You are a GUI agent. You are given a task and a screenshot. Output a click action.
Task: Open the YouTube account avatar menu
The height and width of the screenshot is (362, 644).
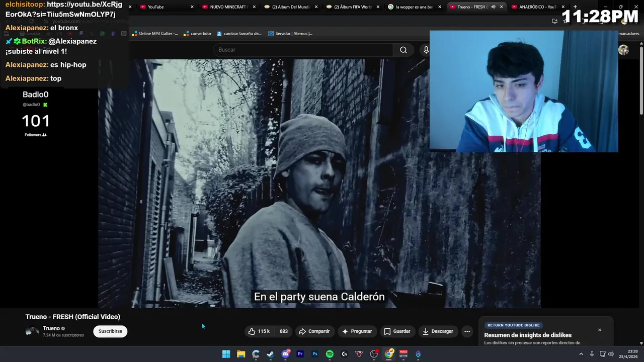(x=623, y=50)
